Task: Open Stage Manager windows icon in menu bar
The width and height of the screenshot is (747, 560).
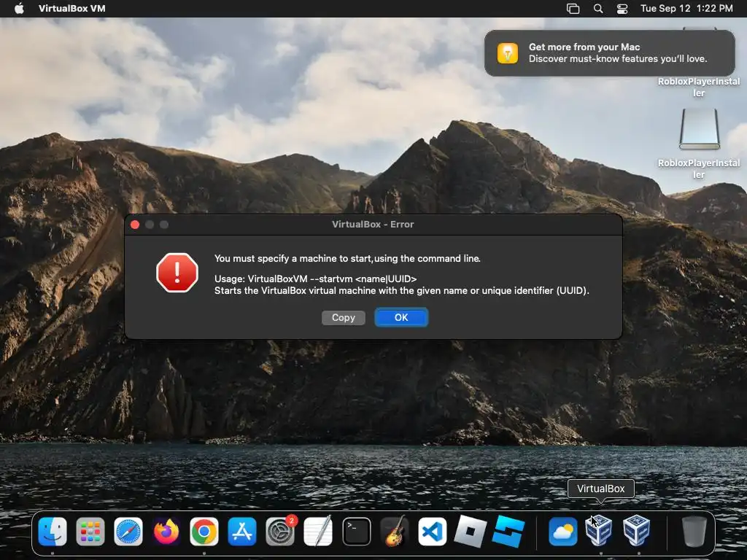Action: click(573, 8)
